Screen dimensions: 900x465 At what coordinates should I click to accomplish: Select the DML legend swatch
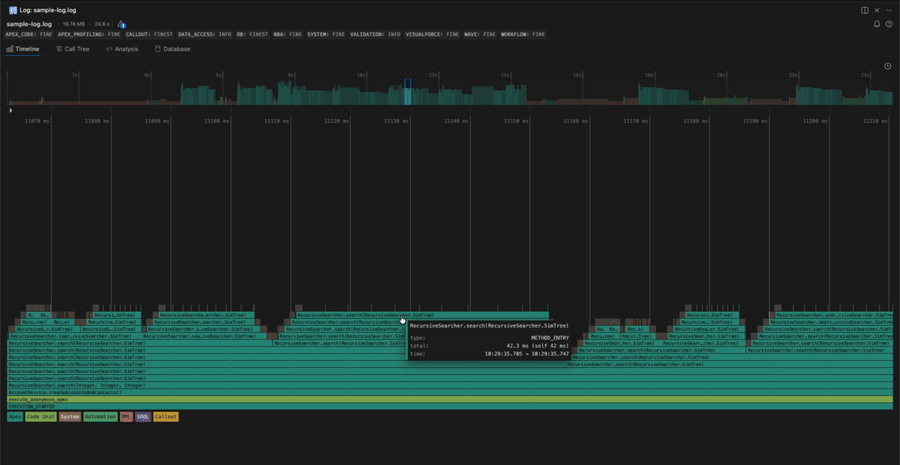point(126,417)
